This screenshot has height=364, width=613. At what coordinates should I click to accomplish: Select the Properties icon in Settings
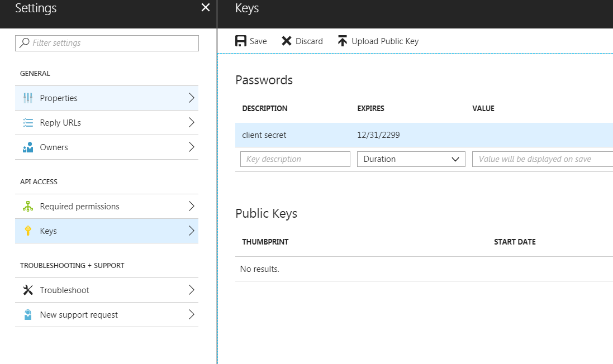(28, 98)
